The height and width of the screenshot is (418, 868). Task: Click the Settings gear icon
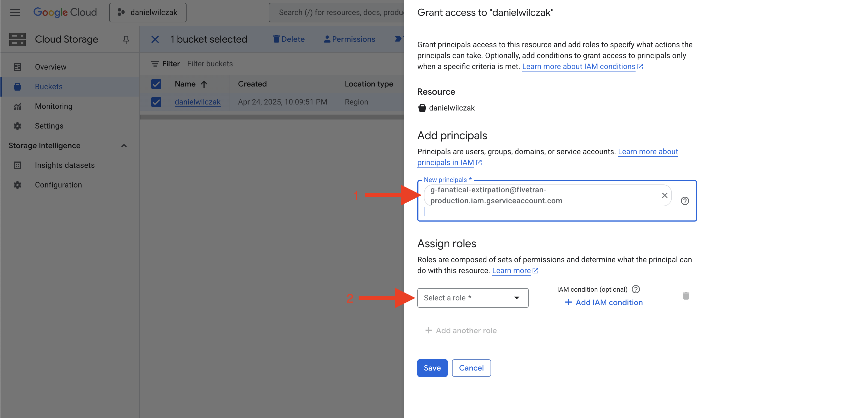click(17, 126)
